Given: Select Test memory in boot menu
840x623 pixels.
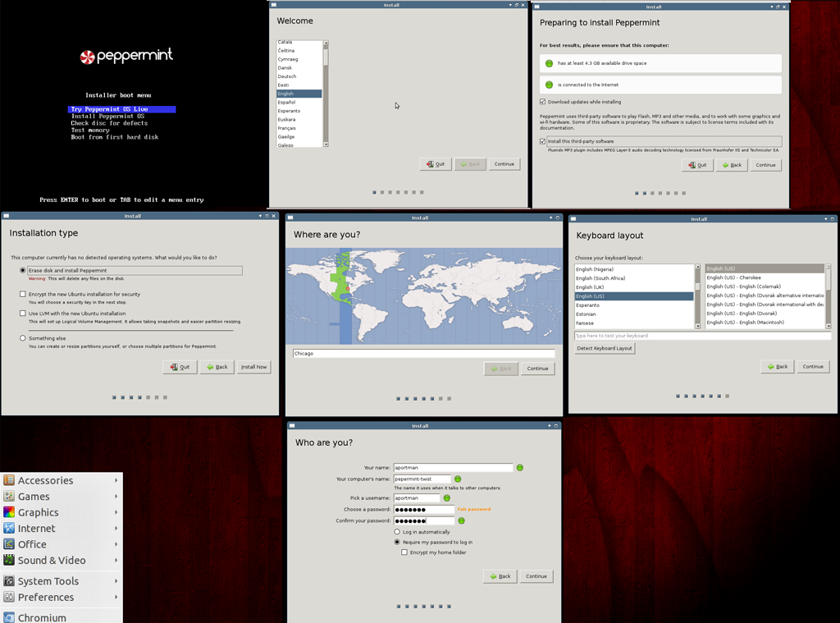Looking at the screenshot, I should (x=90, y=131).
